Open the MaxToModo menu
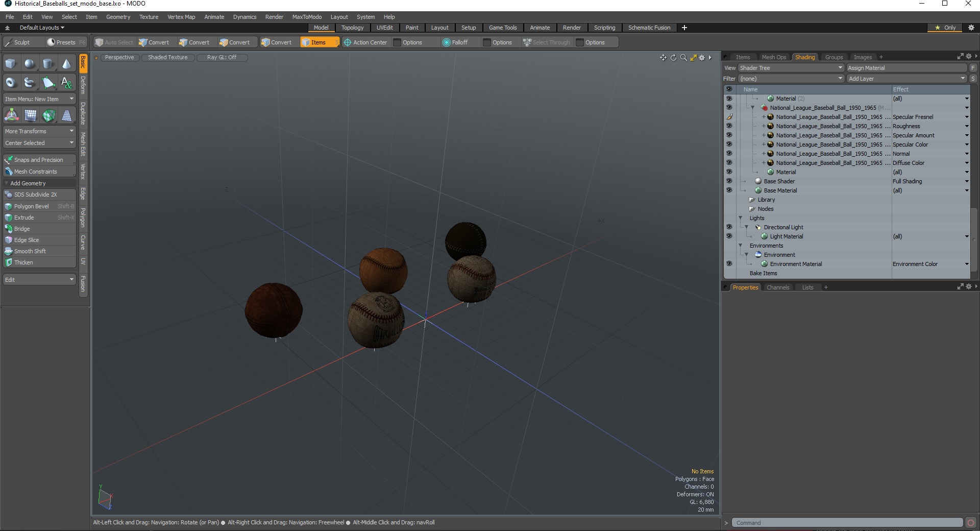Viewport: 980px width, 531px height. (x=307, y=17)
